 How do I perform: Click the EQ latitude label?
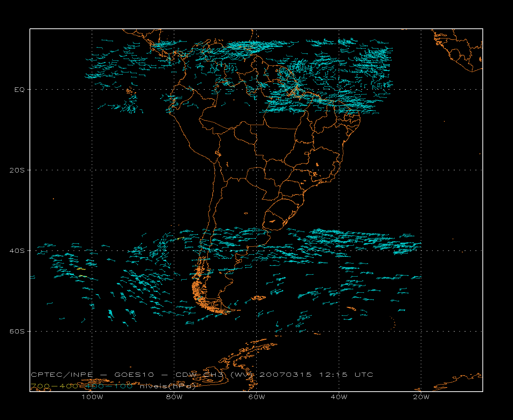pos(19,90)
